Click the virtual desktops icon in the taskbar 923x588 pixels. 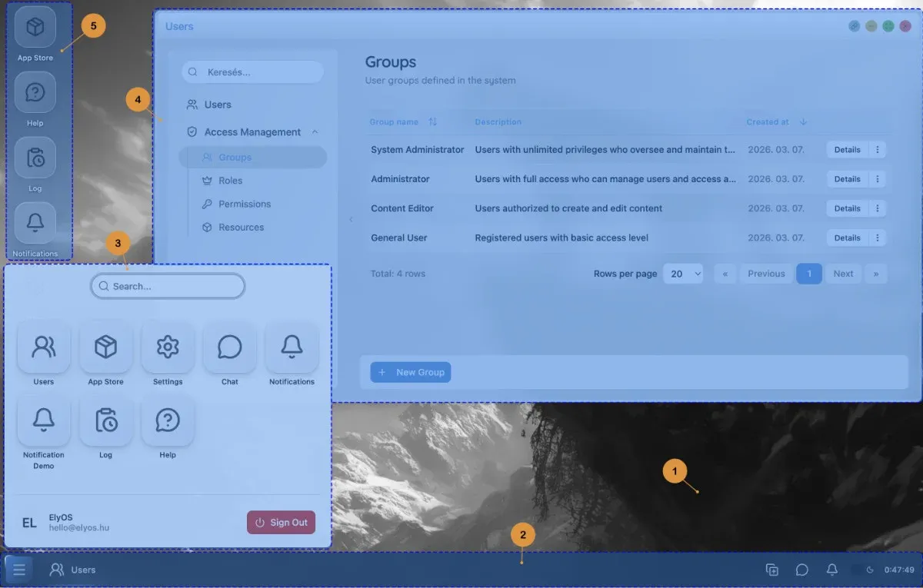click(x=771, y=570)
